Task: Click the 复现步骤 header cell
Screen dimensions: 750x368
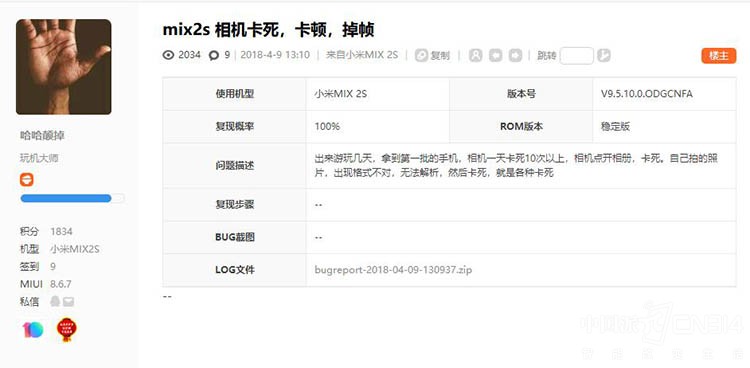Action: (234, 205)
